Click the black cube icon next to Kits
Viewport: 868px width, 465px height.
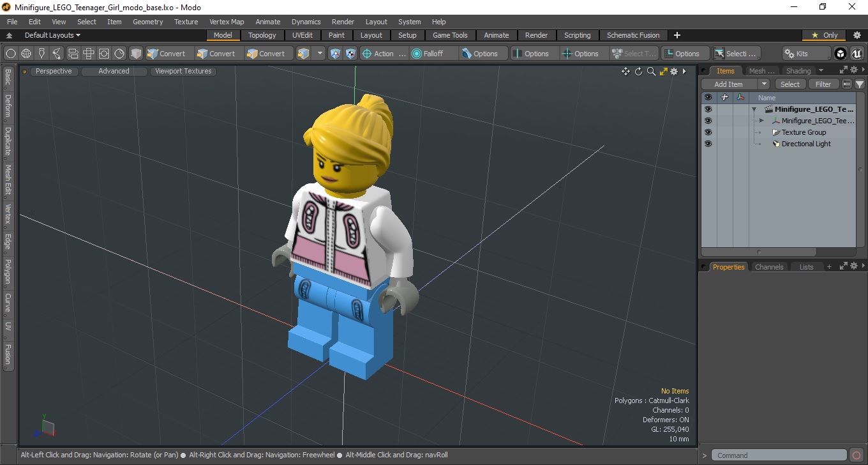click(x=841, y=54)
